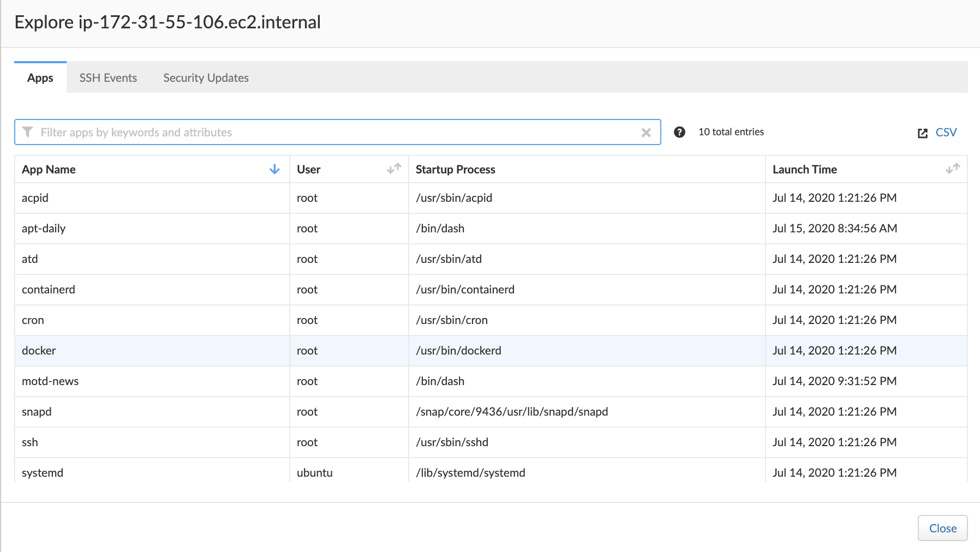Click /usr/sbin/acpid startup process
Image resolution: width=980 pixels, height=552 pixels.
click(x=454, y=198)
